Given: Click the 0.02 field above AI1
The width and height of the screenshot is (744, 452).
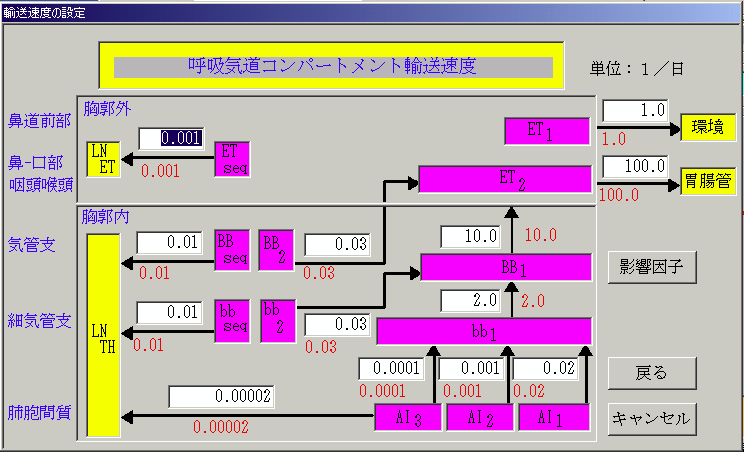Looking at the screenshot, I should [x=546, y=369].
